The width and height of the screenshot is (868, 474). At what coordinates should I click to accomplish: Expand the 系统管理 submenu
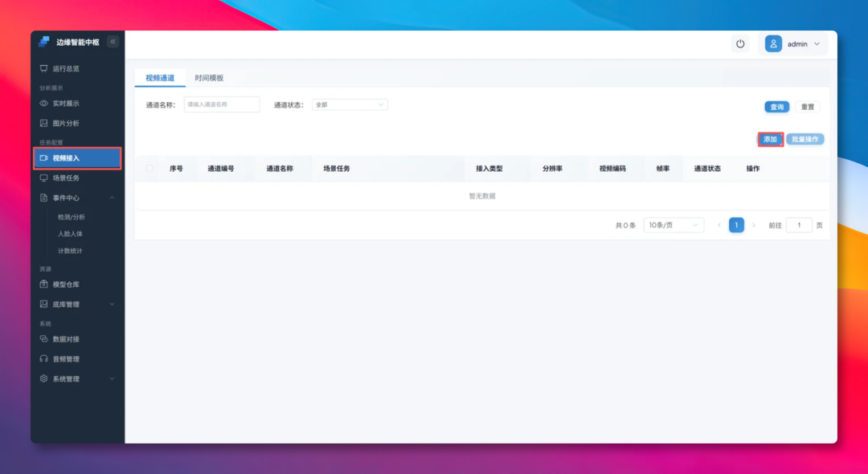click(77, 379)
